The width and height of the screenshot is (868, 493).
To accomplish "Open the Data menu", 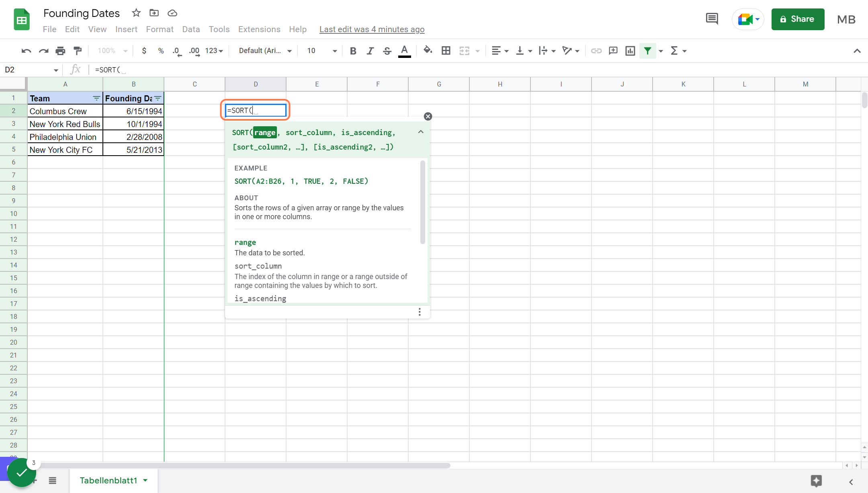I will tap(191, 29).
